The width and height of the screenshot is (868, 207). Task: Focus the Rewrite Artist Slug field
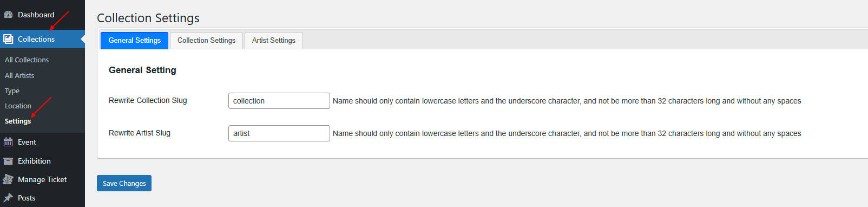pos(279,133)
